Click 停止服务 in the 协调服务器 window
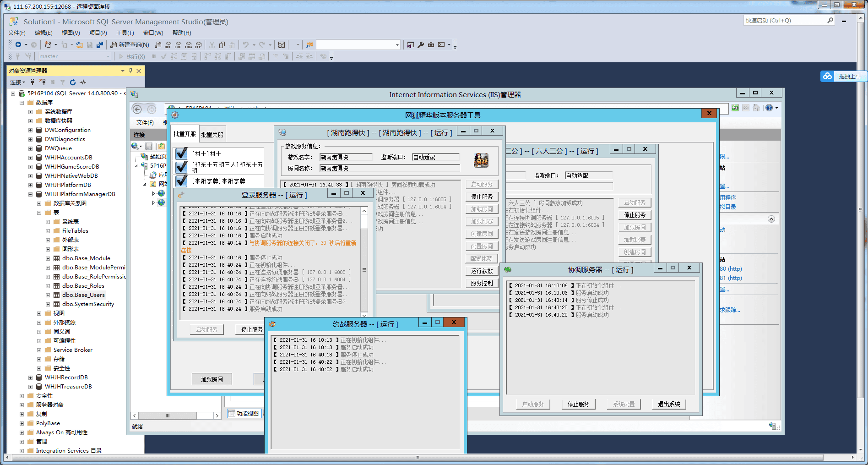Viewport: 868px width, 465px height. 578,404
